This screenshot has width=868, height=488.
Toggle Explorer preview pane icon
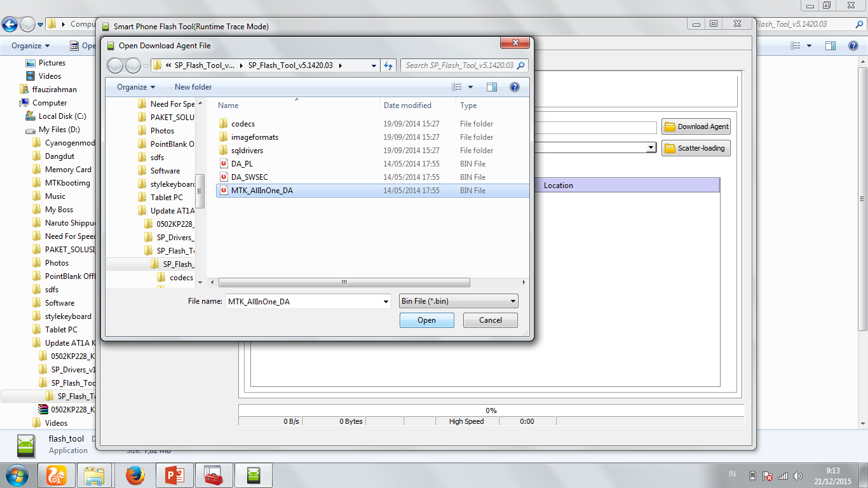tap(831, 46)
